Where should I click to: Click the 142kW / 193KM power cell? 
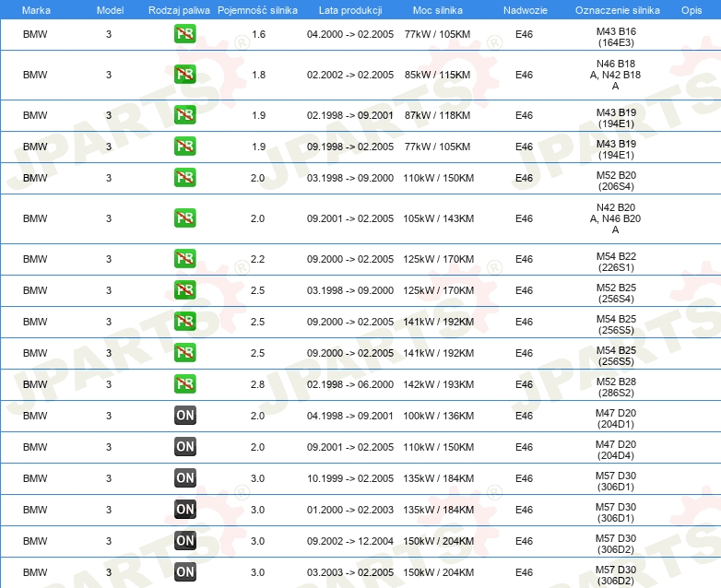tap(439, 384)
